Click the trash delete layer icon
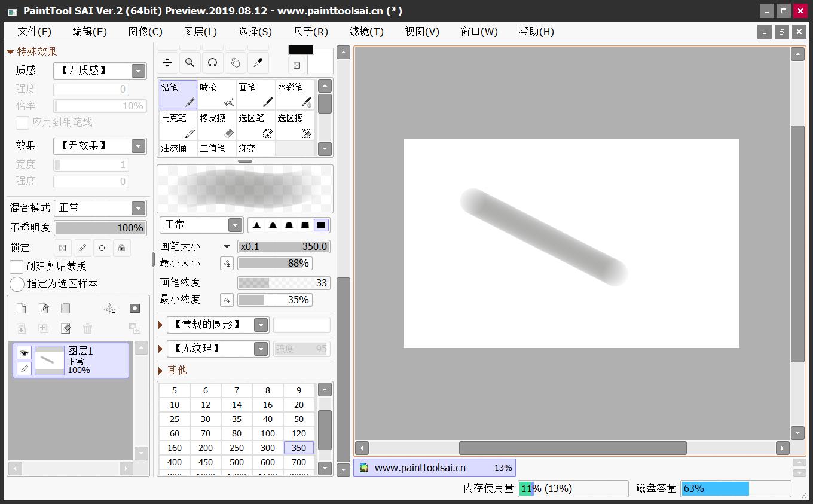The height and width of the screenshot is (504, 813). coord(88,328)
